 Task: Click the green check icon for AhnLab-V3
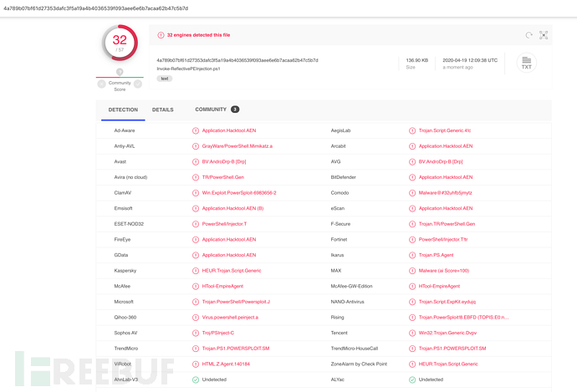coord(196,379)
